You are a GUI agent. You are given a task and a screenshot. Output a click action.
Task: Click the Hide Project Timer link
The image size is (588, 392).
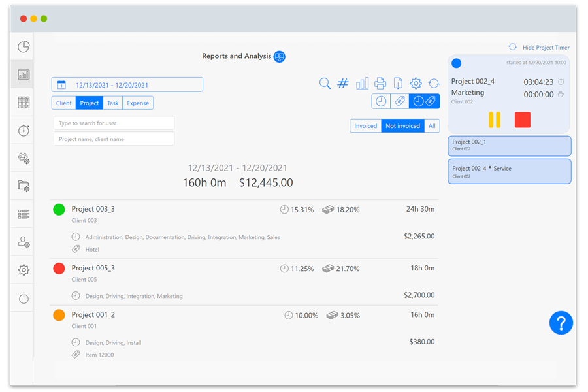click(x=546, y=48)
